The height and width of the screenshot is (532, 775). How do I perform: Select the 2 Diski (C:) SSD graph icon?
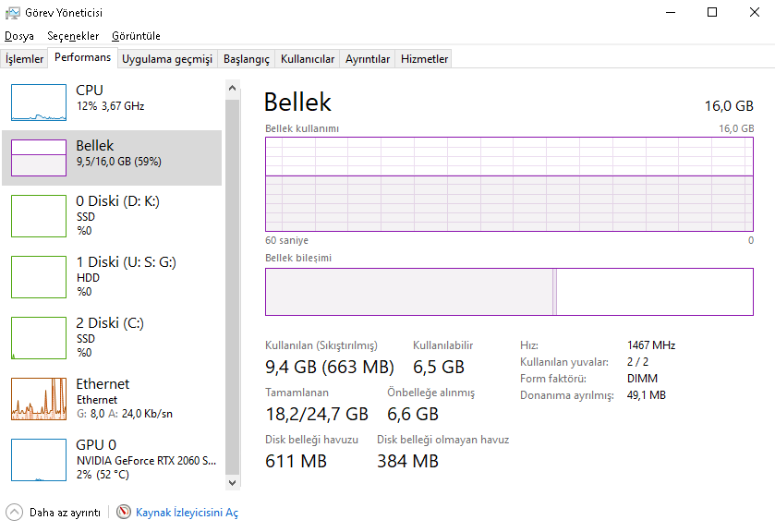[39, 337]
